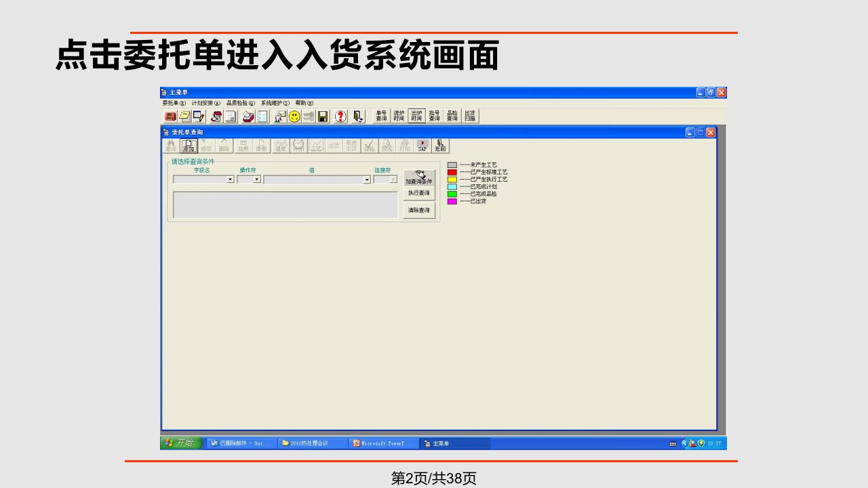The width and height of the screenshot is (868, 488).
Task: Click the 取消出货 toolbar button
Action: click(351, 146)
